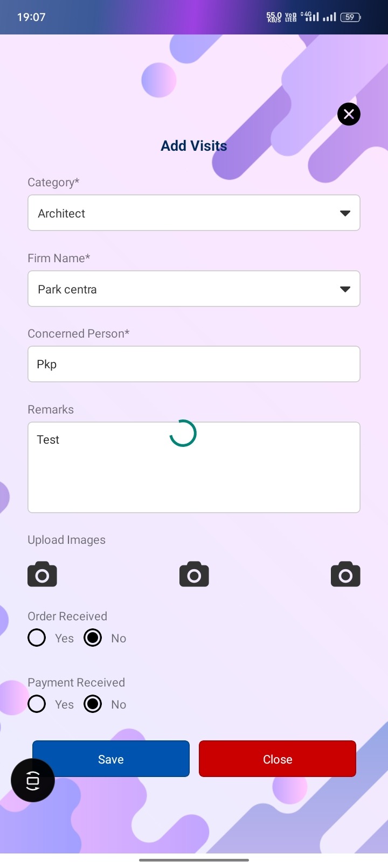Close the Add Visits form with the X icon
388x868 pixels.
(x=349, y=114)
